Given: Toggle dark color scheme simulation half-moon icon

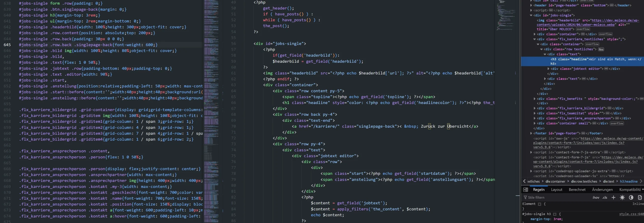Looking at the screenshot, I should [x=631, y=198].
